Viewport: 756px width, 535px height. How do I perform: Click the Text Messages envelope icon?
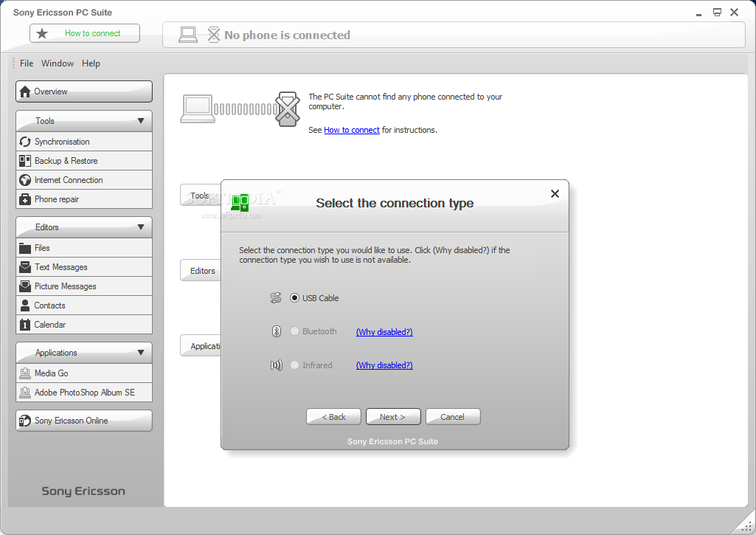tap(25, 267)
